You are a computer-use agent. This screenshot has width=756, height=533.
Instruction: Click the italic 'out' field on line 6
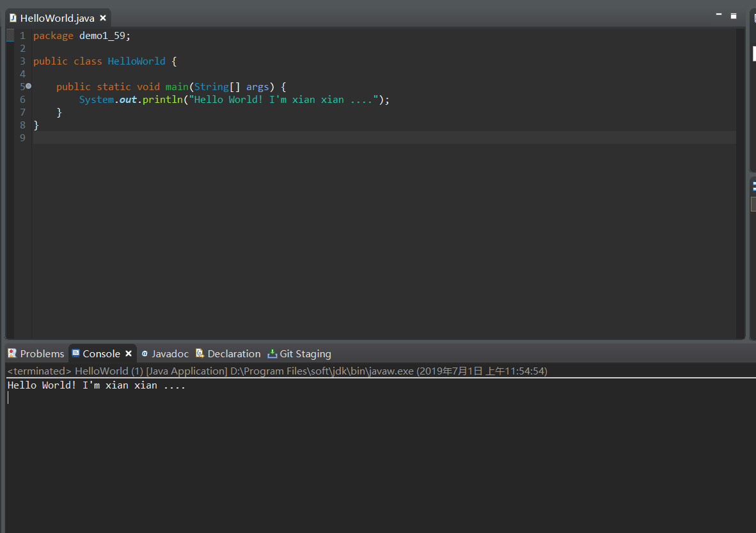pos(128,100)
